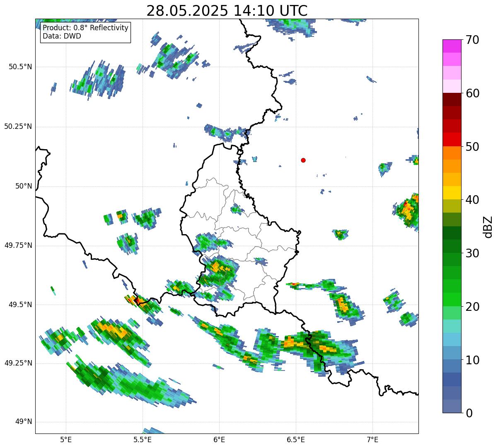Click the colorbar tick label '30'
Screen dimensions: 498x448
click(472, 254)
